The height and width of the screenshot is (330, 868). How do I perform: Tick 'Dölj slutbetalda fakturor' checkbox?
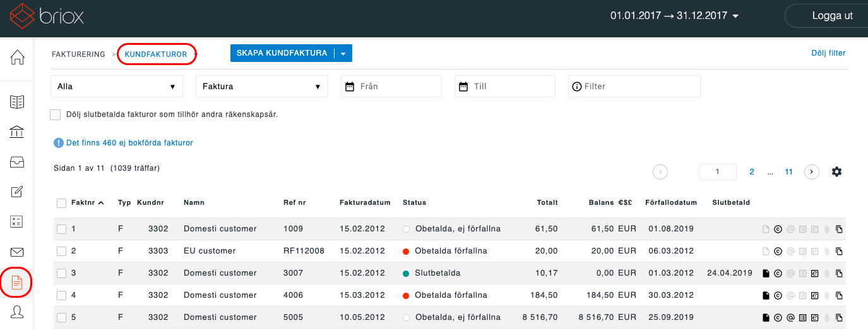[56, 114]
